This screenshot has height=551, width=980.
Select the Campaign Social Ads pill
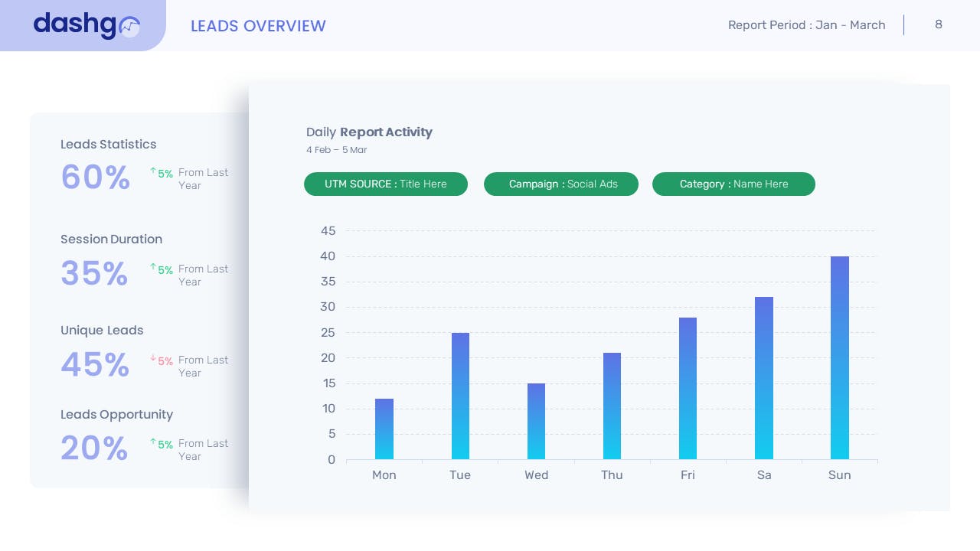click(560, 184)
